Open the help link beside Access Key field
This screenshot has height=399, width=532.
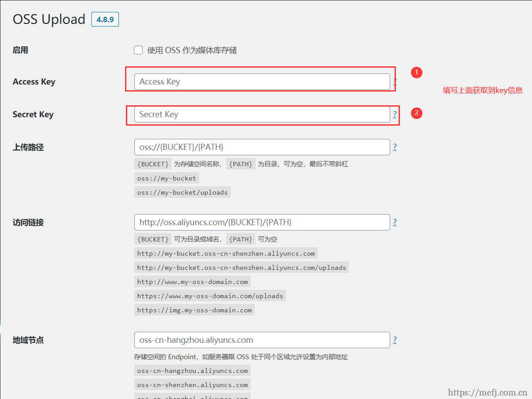click(395, 81)
